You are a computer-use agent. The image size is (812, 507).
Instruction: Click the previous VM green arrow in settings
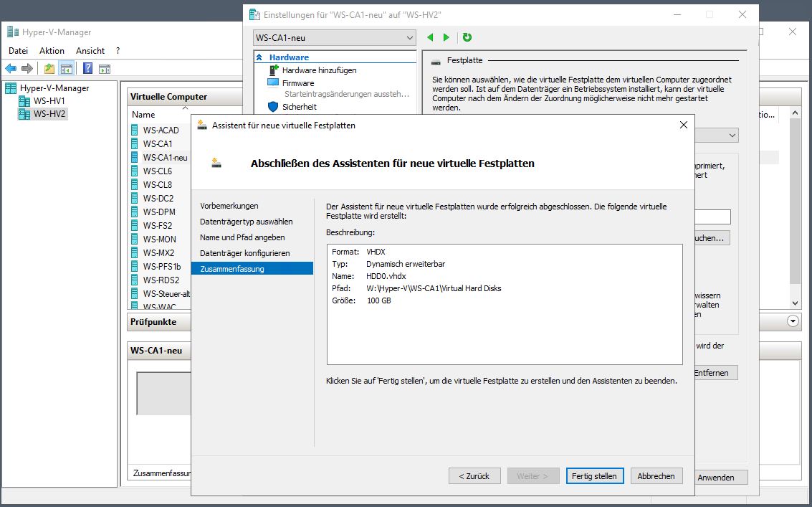click(x=430, y=37)
